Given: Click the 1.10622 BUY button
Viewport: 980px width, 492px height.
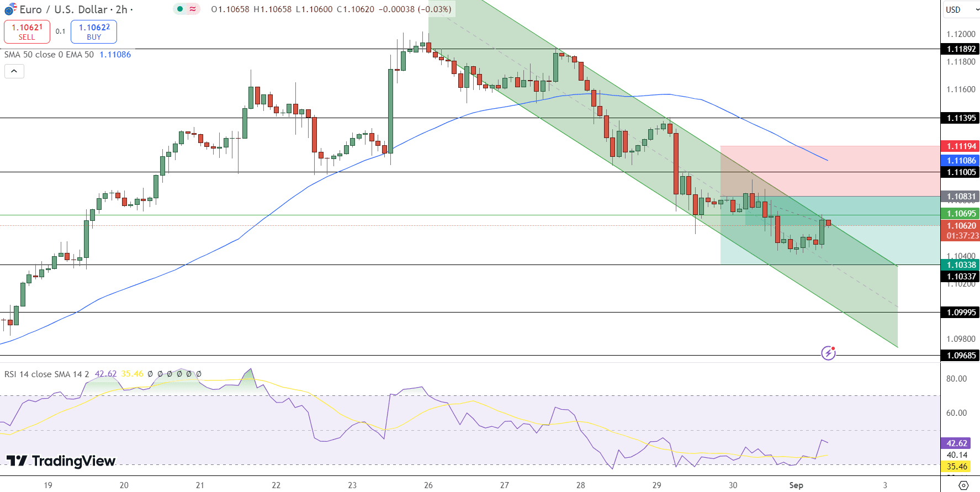Looking at the screenshot, I should tap(94, 31).
